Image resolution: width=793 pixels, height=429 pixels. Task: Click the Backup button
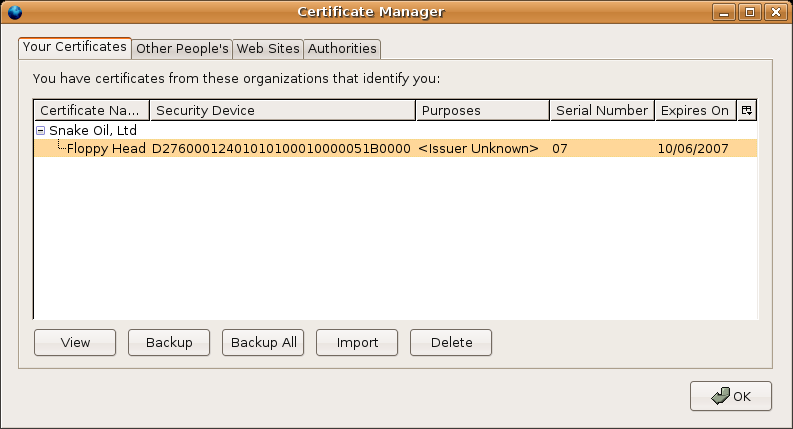click(169, 342)
